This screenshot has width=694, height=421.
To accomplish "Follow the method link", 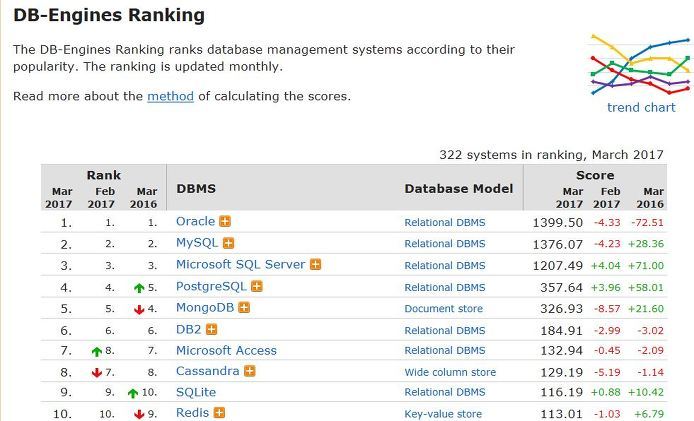I will point(170,96).
